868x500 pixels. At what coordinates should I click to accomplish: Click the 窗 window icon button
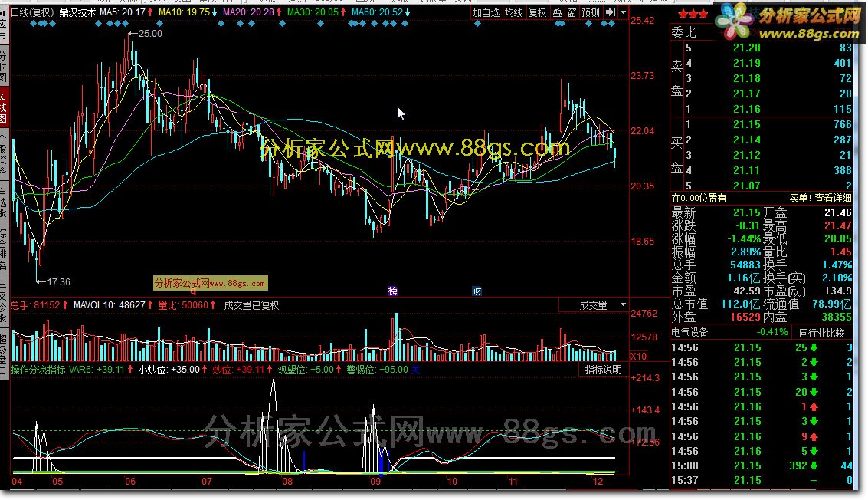click(572, 12)
